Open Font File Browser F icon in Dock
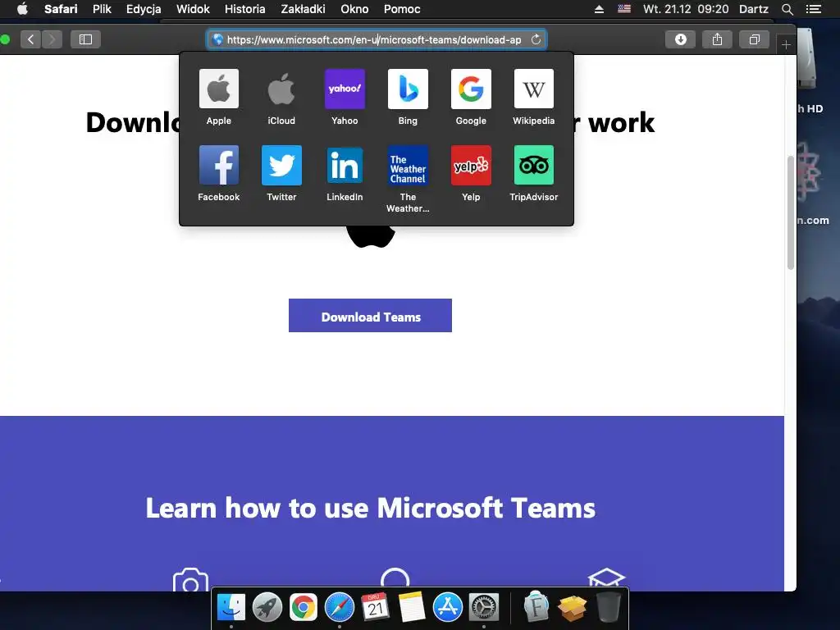Viewport: 840px width, 630px height. click(536, 607)
